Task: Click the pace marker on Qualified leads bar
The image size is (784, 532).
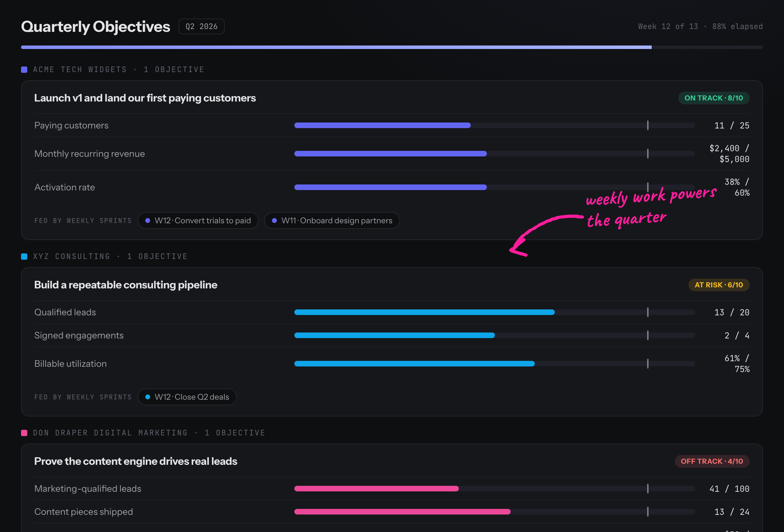Action: click(x=648, y=312)
